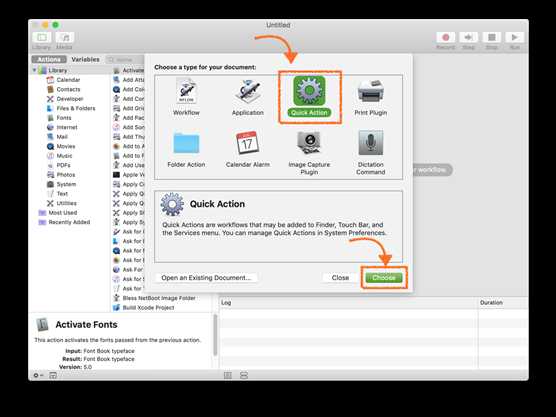Select the Workflow document type icon

(x=186, y=91)
